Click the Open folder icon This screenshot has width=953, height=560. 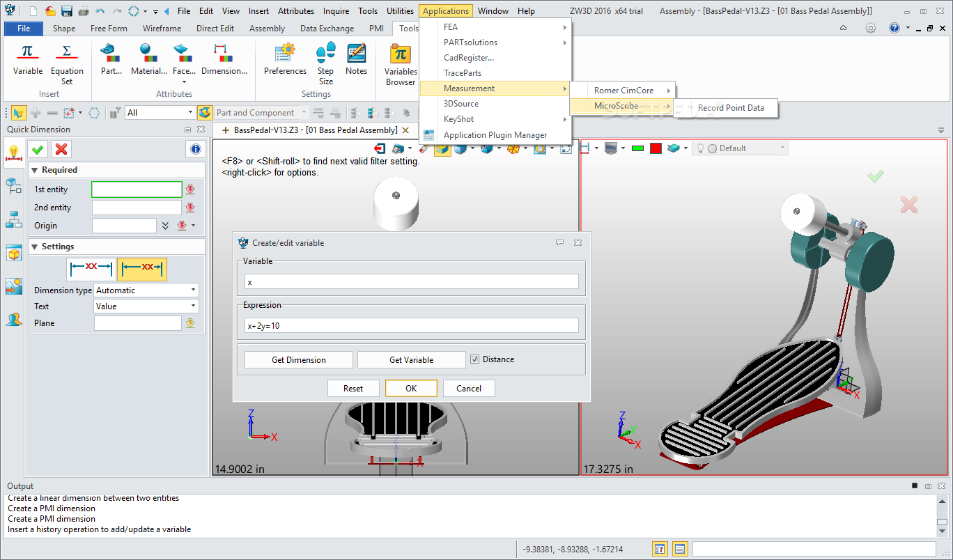(50, 11)
